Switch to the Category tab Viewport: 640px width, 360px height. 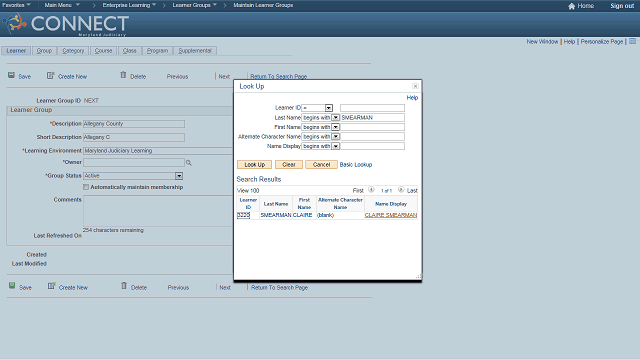[x=73, y=51]
